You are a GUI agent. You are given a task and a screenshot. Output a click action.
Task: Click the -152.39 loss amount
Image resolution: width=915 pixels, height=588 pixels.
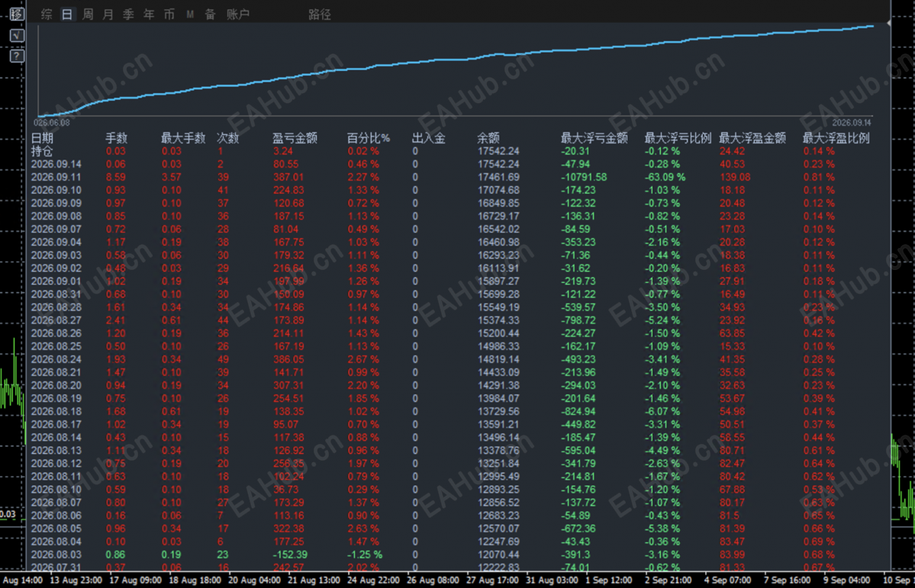click(x=290, y=554)
